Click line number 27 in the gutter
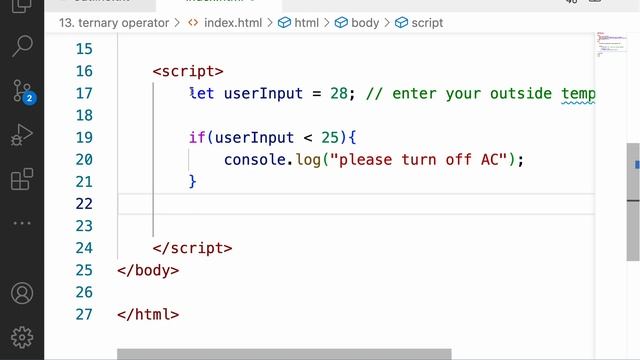The image size is (640, 360). [x=84, y=314]
